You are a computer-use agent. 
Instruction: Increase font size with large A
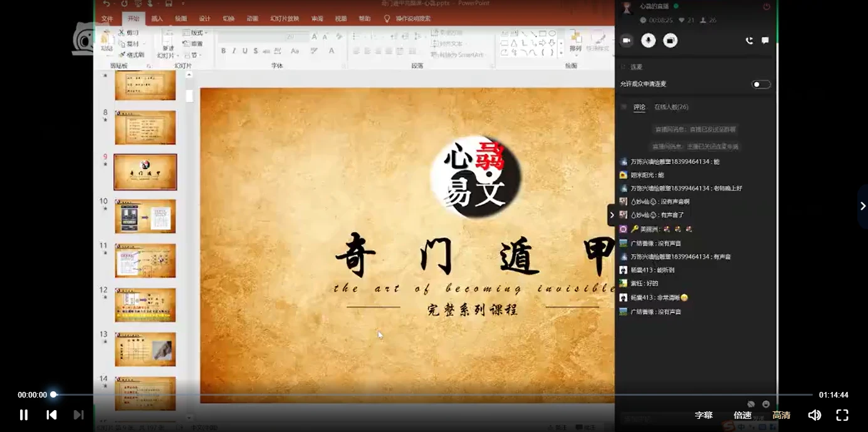pos(316,37)
